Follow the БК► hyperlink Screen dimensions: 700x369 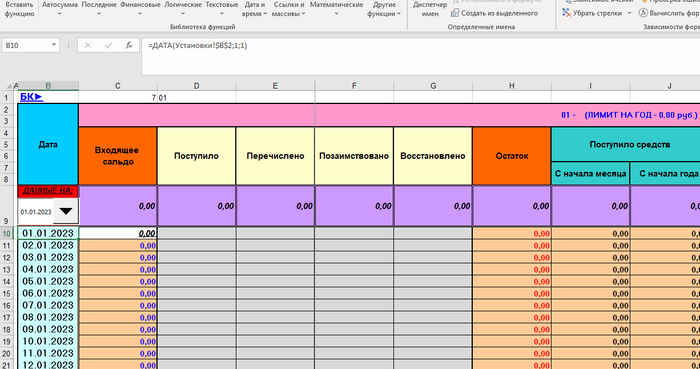point(31,97)
